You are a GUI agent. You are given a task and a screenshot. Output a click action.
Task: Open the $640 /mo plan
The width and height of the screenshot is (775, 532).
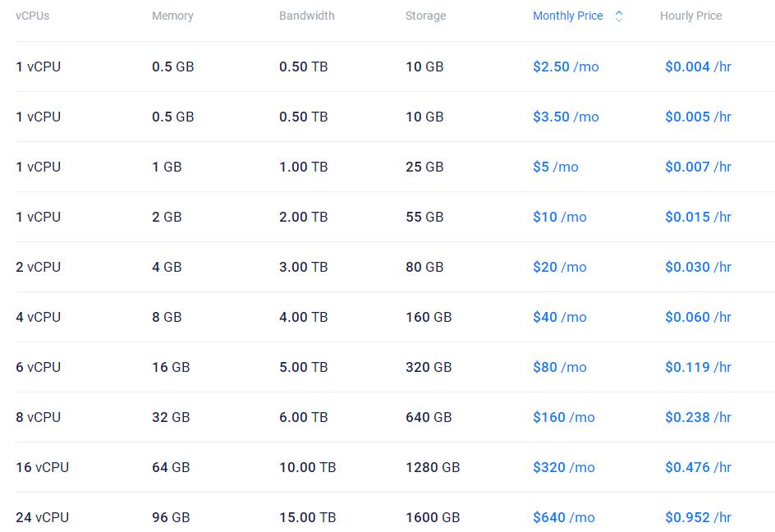point(563,518)
